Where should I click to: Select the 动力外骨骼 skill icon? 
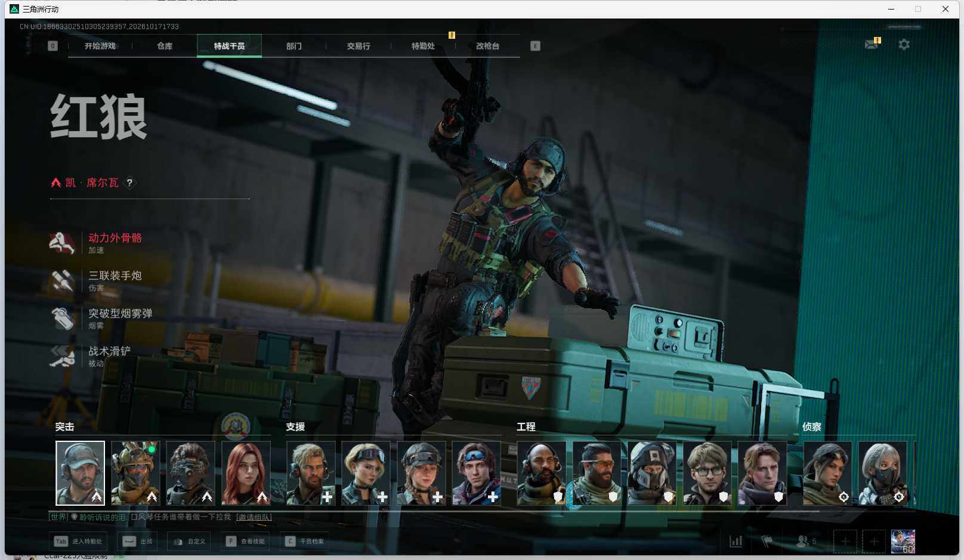click(x=62, y=243)
